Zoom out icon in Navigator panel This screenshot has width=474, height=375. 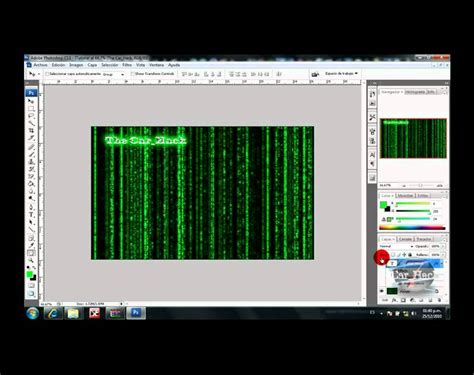[404, 186]
